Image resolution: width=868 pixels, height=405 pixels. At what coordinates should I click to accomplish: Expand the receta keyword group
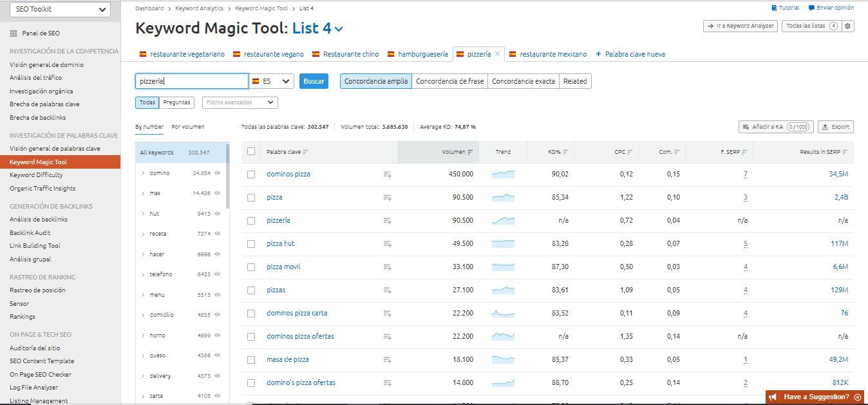143,234
